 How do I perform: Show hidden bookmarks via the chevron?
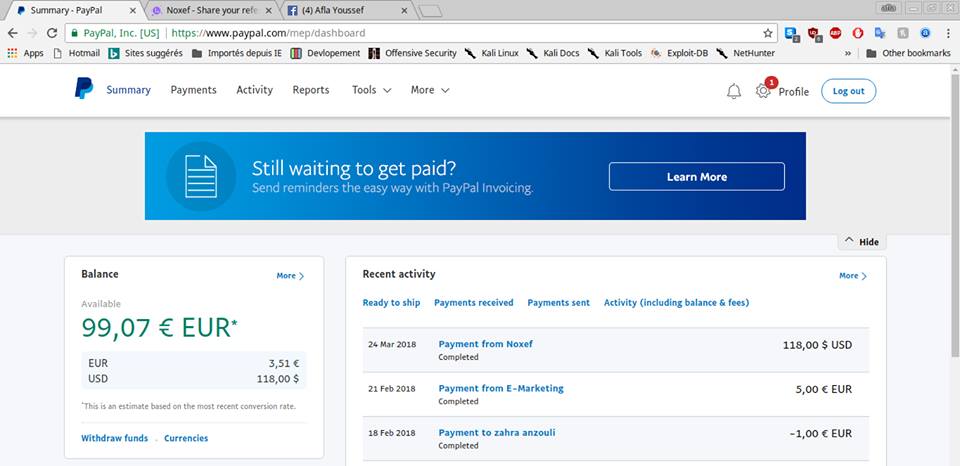(x=848, y=53)
